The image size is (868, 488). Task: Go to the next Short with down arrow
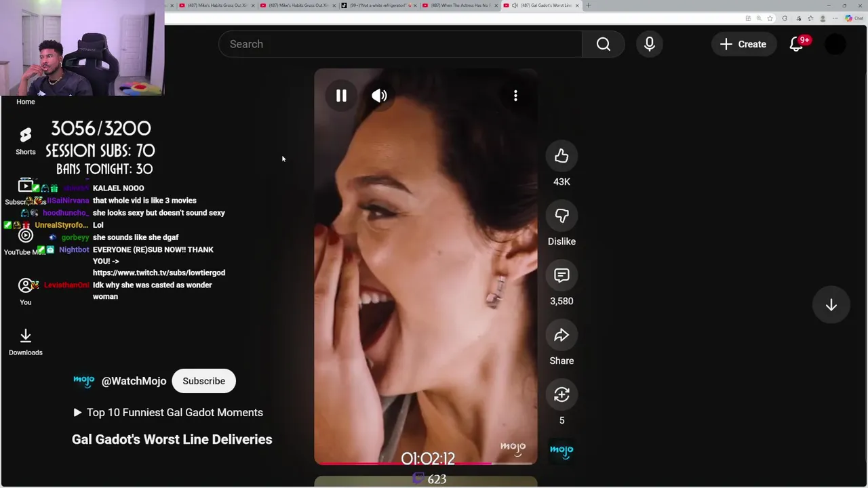point(831,305)
